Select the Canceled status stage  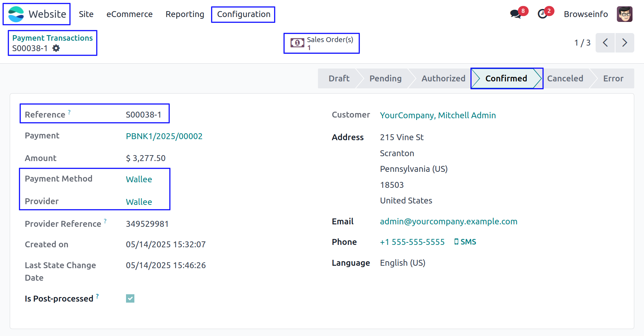coord(565,79)
